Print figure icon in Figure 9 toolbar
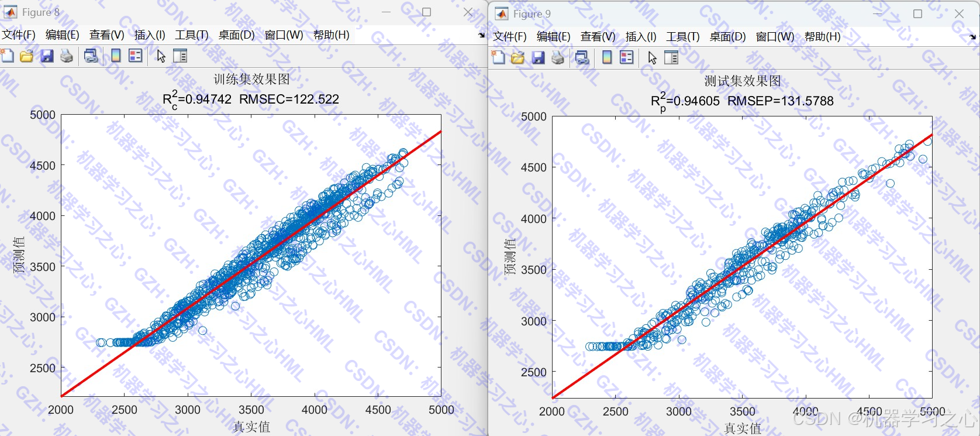The image size is (980, 436). click(558, 57)
